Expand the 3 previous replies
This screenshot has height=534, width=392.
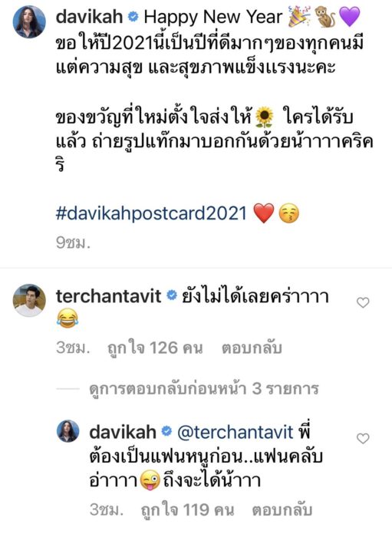point(203,388)
